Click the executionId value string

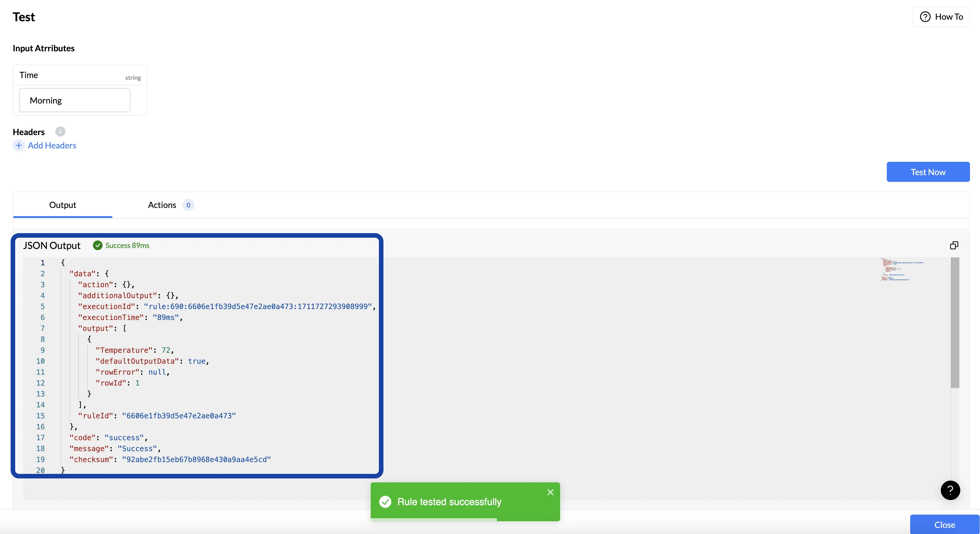257,307
